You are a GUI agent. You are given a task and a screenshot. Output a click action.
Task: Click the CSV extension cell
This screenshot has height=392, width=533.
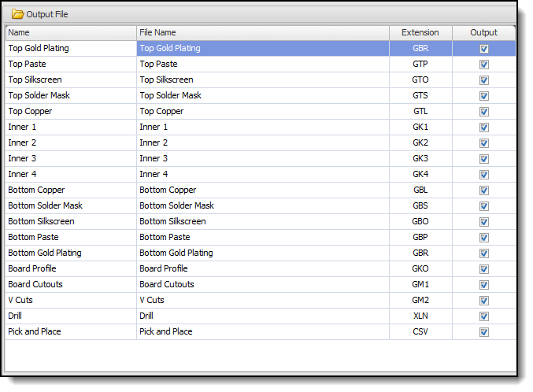coord(420,331)
